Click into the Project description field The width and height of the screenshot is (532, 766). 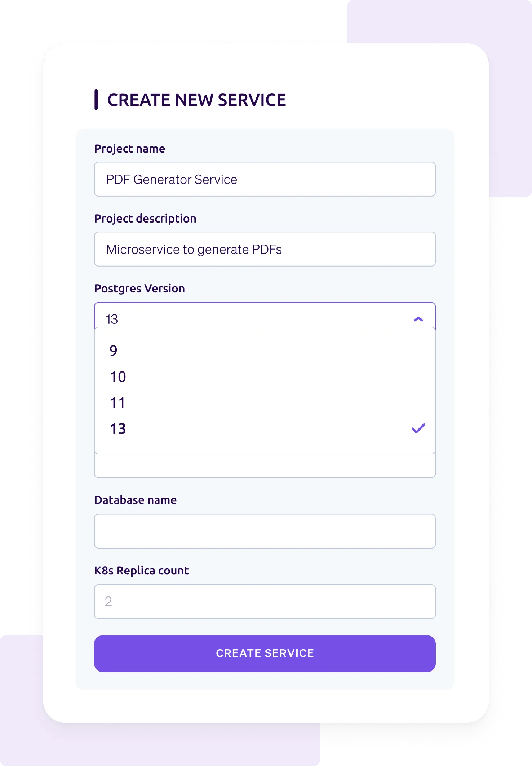[x=265, y=249]
